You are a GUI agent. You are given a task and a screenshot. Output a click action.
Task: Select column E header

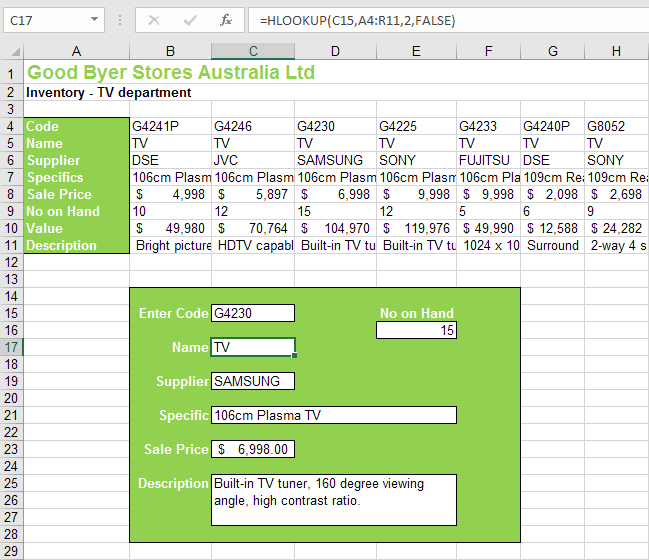click(416, 51)
